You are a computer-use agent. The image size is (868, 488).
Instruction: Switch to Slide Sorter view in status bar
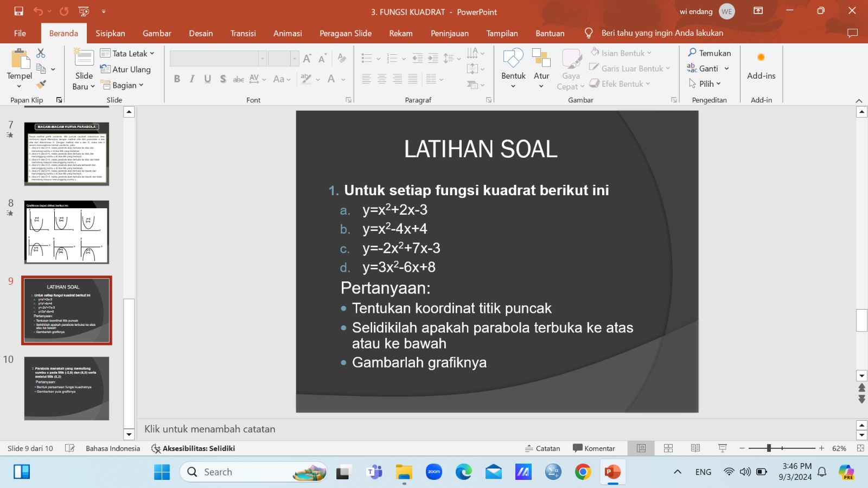(x=668, y=448)
